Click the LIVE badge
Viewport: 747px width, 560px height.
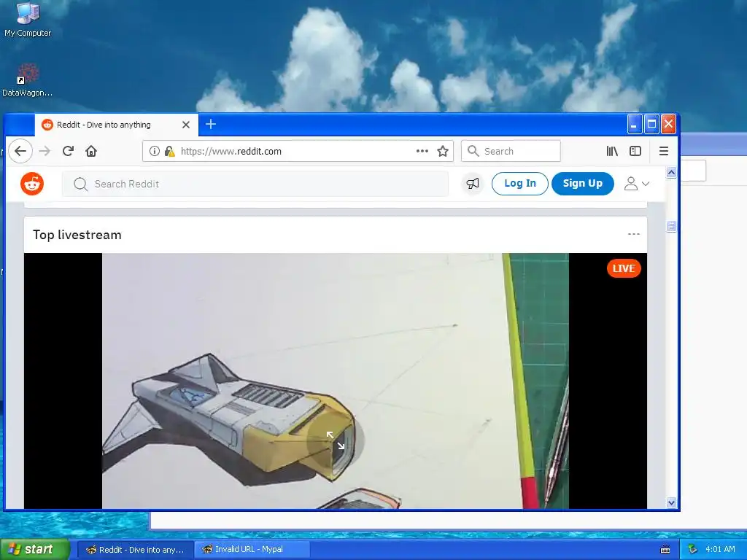(x=624, y=268)
